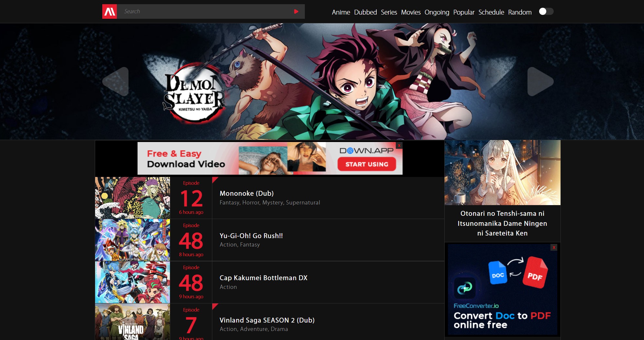
Task: Open Yu-Gi-Oh! Go Rush!! thumbnail
Action: pyautogui.click(x=132, y=240)
